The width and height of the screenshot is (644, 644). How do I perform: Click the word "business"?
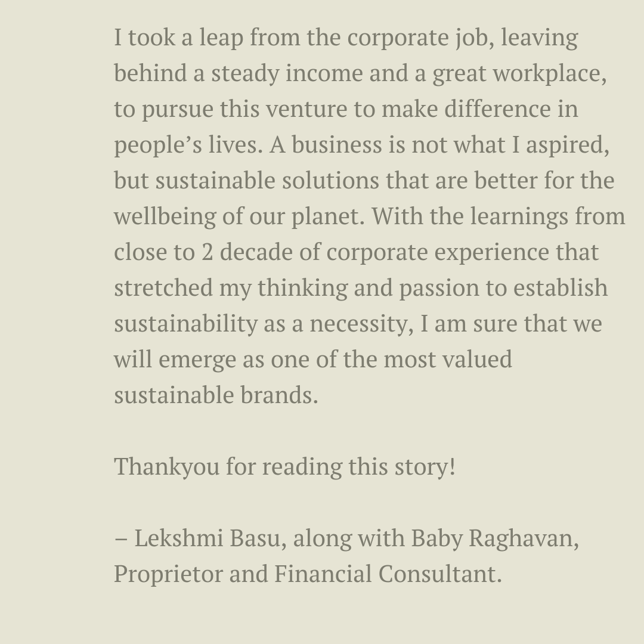pos(336,145)
